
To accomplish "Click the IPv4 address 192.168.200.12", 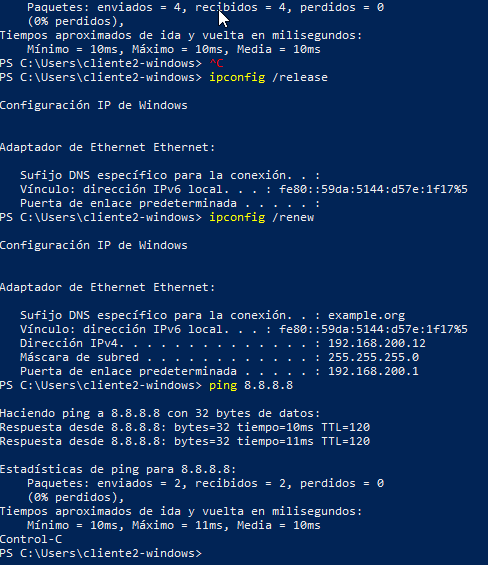I will pyautogui.click(x=377, y=343).
